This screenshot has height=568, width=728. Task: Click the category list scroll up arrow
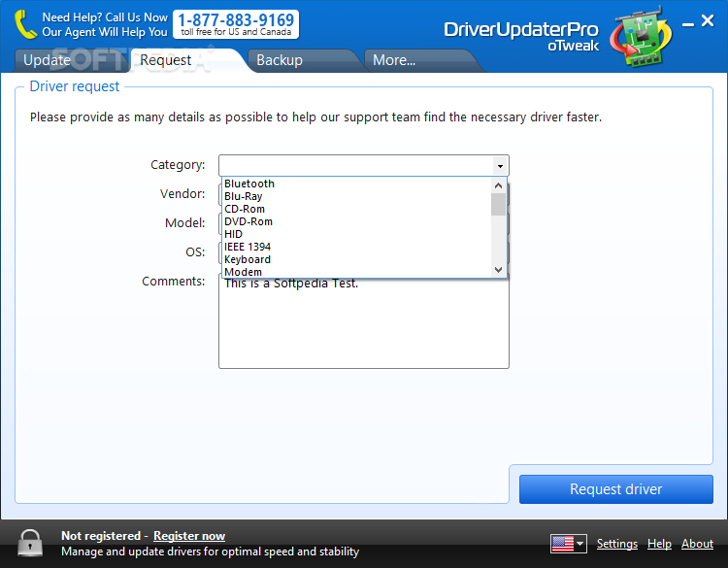coord(499,185)
